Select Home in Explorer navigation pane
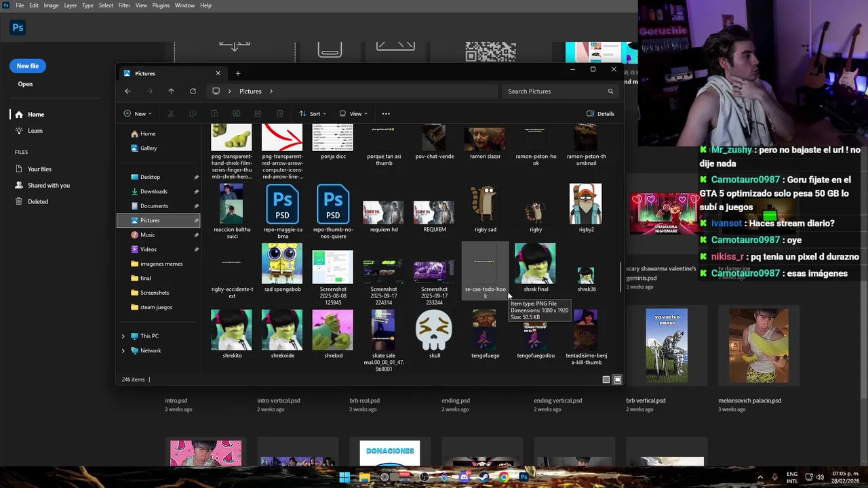 pyautogui.click(x=148, y=134)
